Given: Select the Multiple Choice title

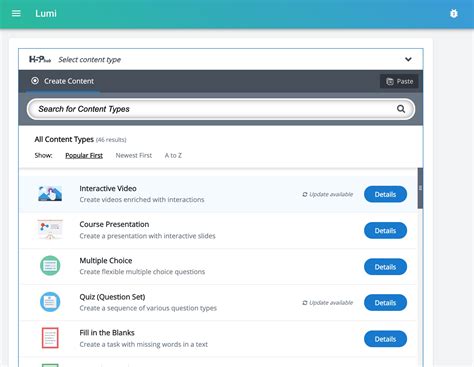Looking at the screenshot, I should pyautogui.click(x=106, y=261).
